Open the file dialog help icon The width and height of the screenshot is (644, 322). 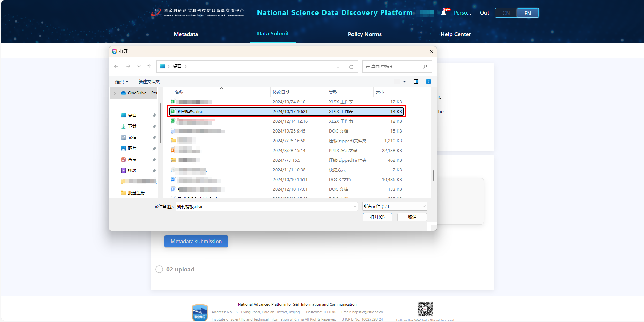tap(428, 82)
